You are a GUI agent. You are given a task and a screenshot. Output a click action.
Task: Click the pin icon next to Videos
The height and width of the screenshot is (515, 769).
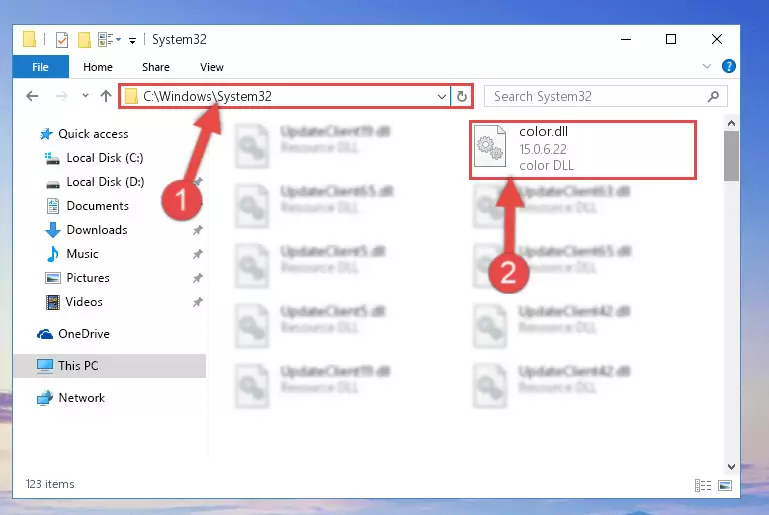click(198, 302)
